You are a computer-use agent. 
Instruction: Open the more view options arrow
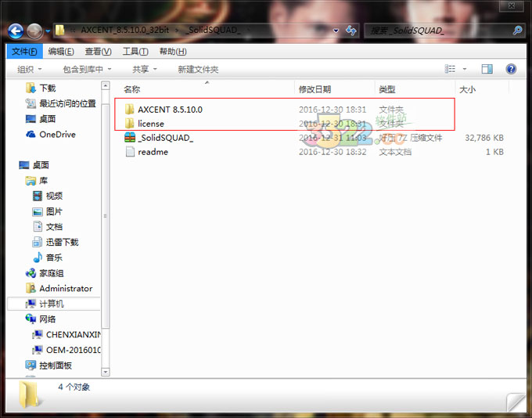tap(465, 69)
